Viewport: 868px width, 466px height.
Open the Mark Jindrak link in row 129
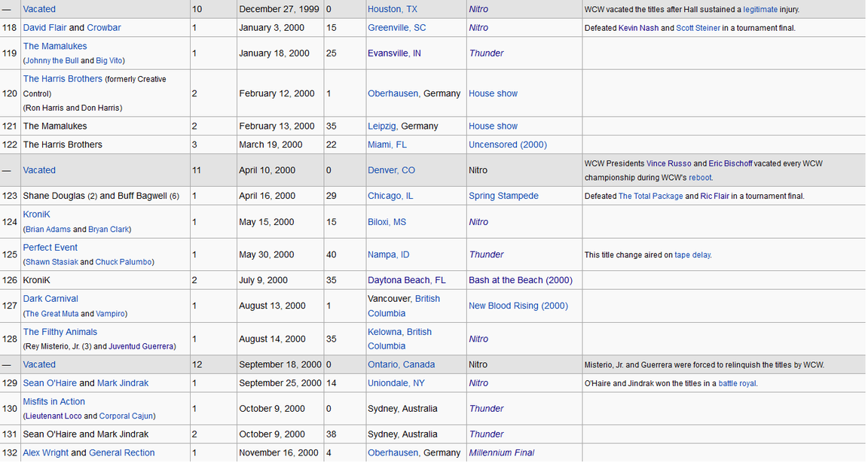[123, 383]
